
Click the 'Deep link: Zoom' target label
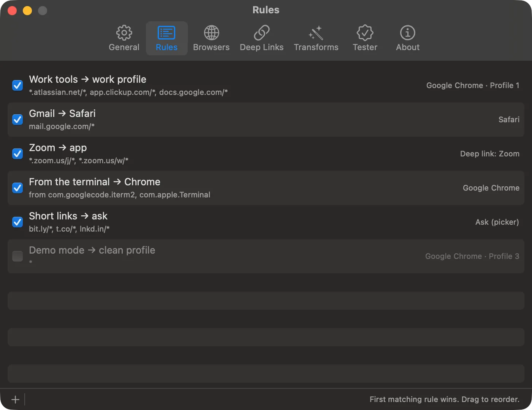point(490,154)
